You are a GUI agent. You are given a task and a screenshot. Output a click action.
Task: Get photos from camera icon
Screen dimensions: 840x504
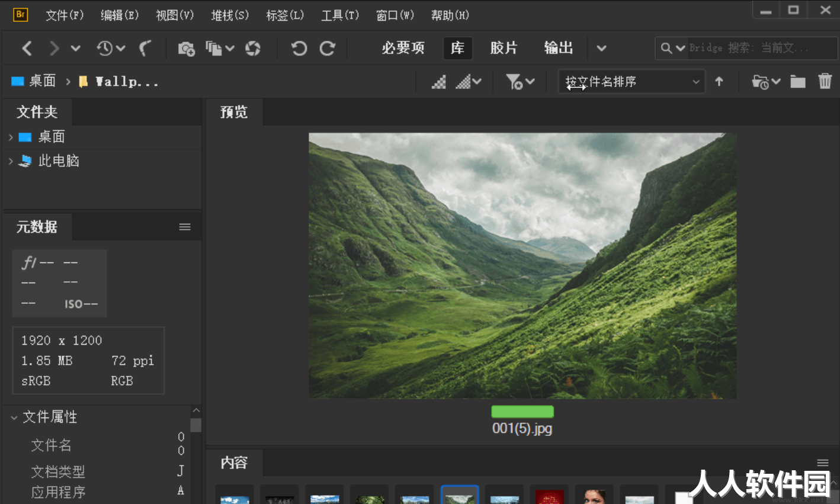(x=186, y=49)
